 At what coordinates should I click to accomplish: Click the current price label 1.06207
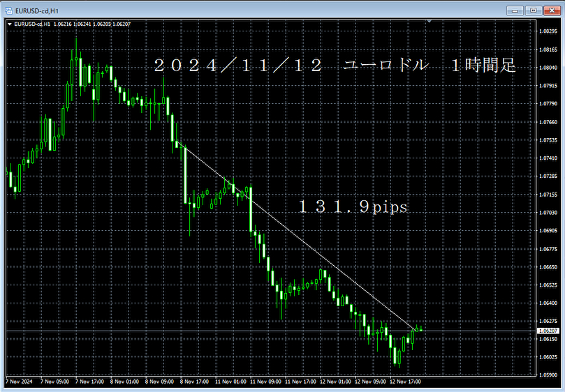549,330
